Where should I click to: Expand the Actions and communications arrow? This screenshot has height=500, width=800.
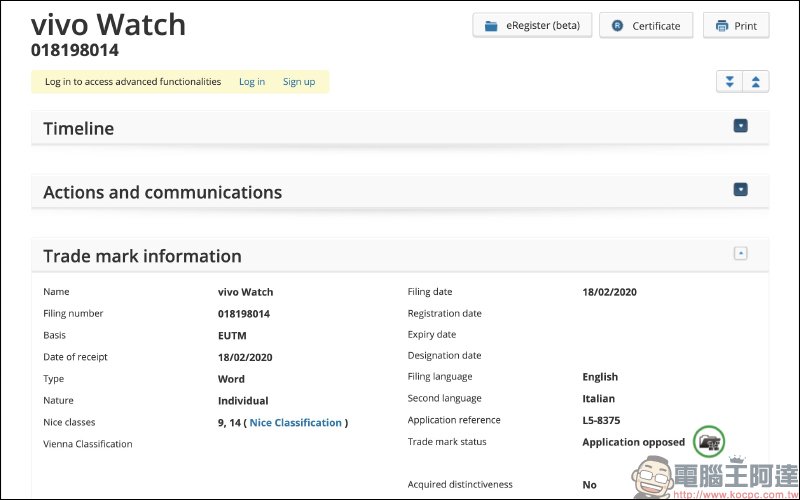pos(741,189)
